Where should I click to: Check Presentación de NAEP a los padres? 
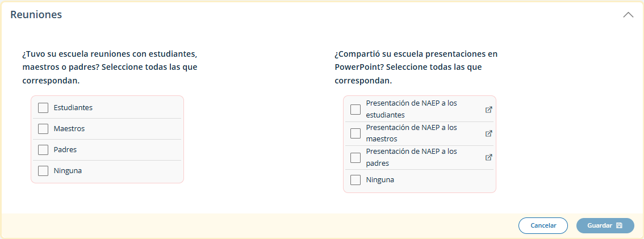point(356,157)
